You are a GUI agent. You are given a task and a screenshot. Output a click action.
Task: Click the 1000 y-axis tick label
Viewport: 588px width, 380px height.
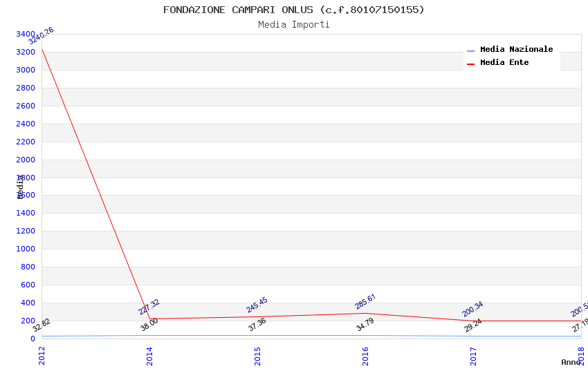[26, 249]
